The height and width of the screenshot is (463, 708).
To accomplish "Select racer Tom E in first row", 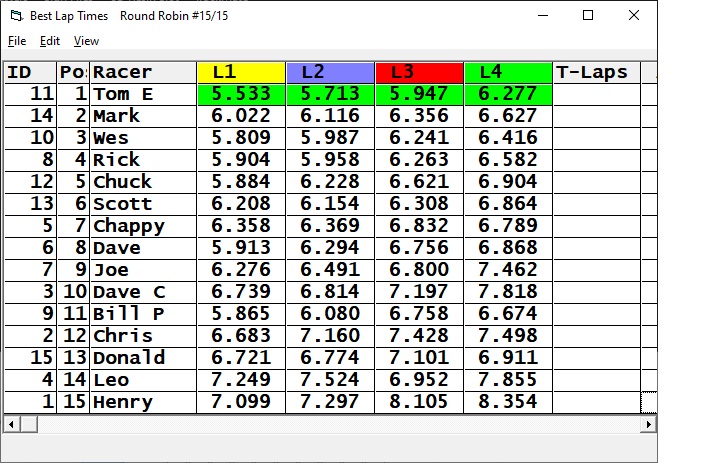I will coord(142,94).
